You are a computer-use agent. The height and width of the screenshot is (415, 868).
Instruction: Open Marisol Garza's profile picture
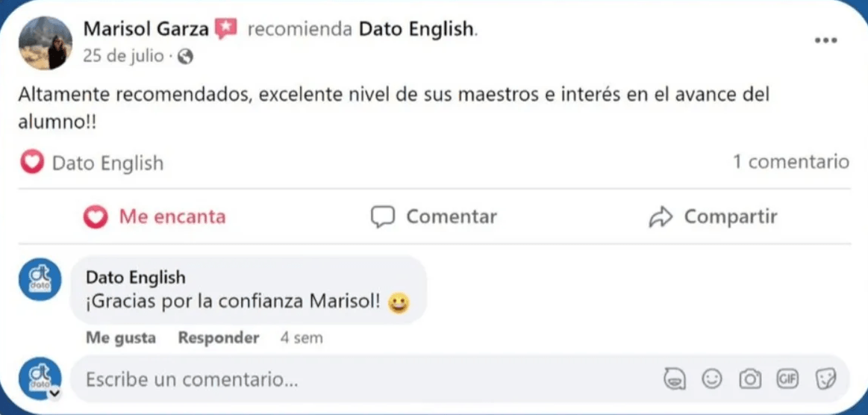[46, 43]
